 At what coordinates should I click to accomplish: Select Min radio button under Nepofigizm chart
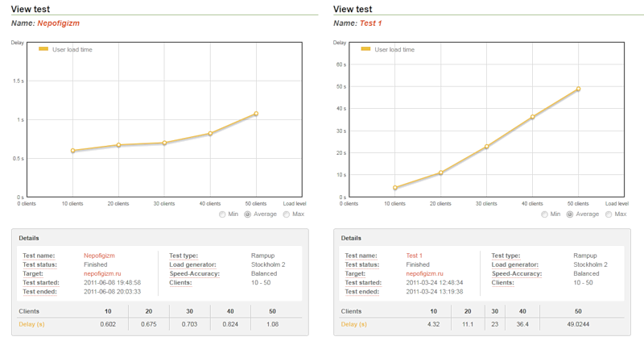(222, 214)
